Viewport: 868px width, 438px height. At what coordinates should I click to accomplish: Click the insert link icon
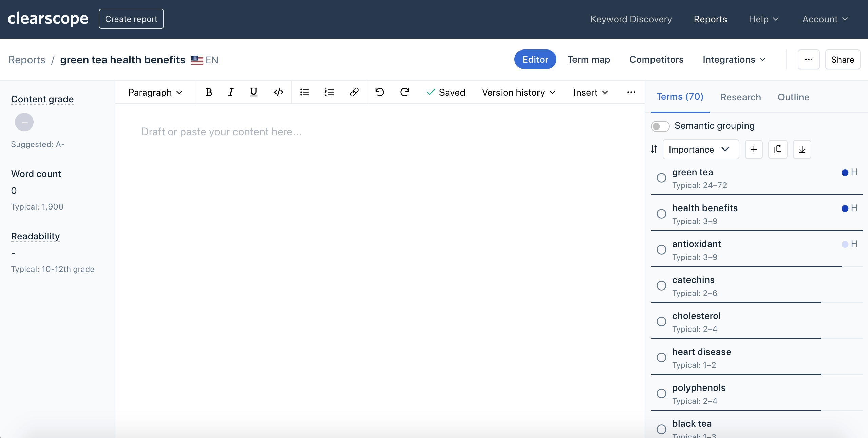(354, 92)
